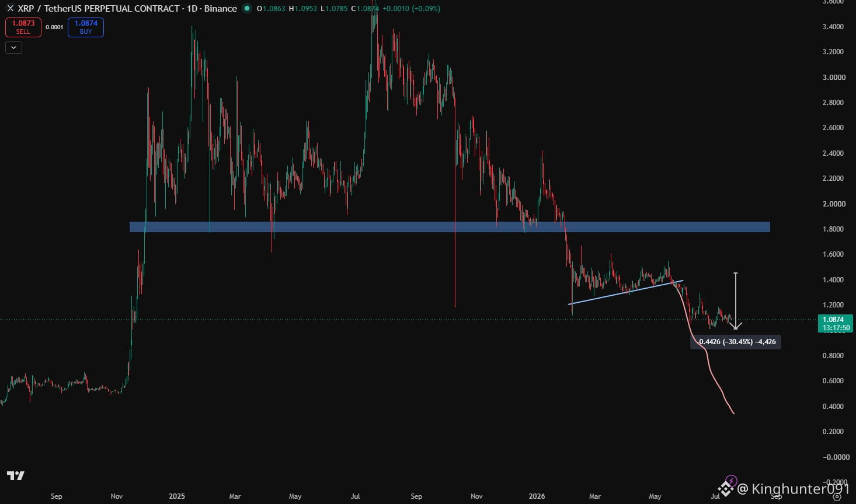Click the purple lightning event icon on timeline
This screenshot has width=856, height=504.
pyautogui.click(x=732, y=481)
